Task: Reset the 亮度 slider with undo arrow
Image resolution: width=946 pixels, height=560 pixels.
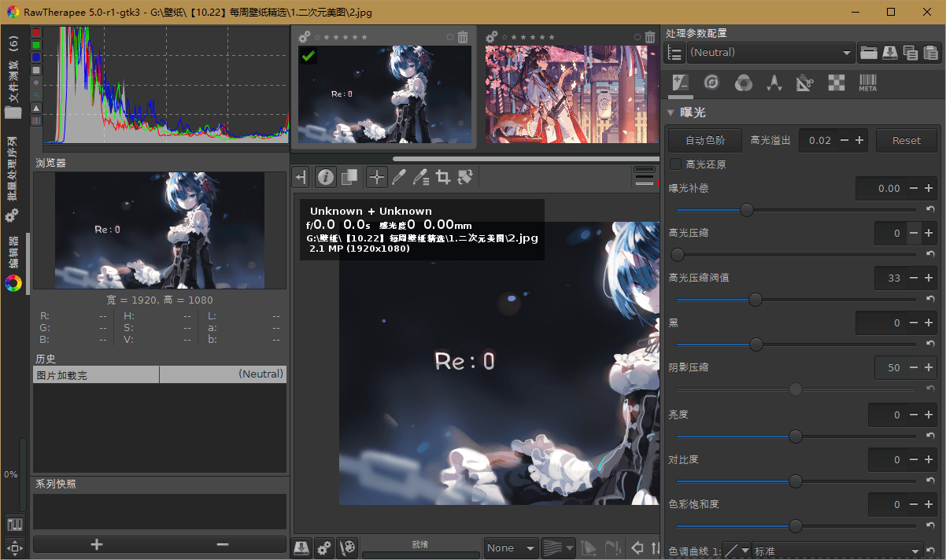Action: click(x=930, y=436)
